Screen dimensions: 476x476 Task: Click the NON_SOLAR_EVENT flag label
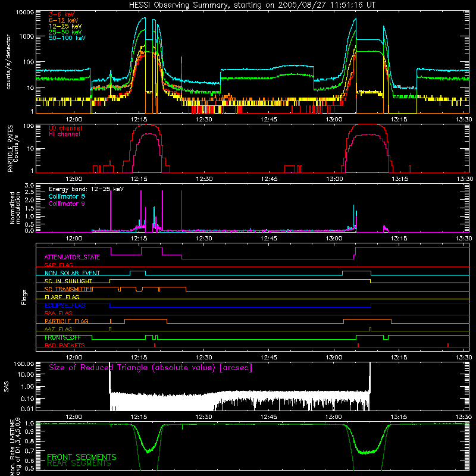click(72, 273)
